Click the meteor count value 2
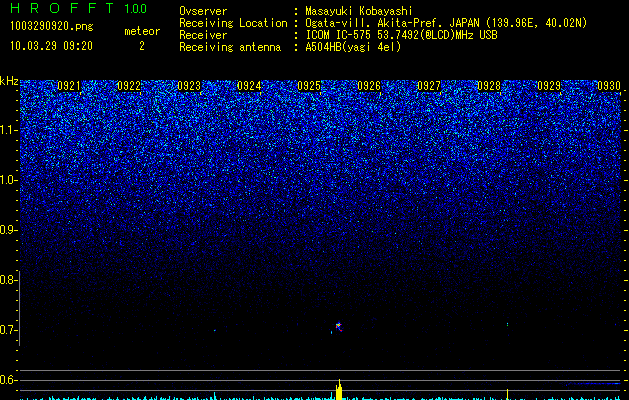This screenshot has width=629, height=400. click(x=142, y=46)
